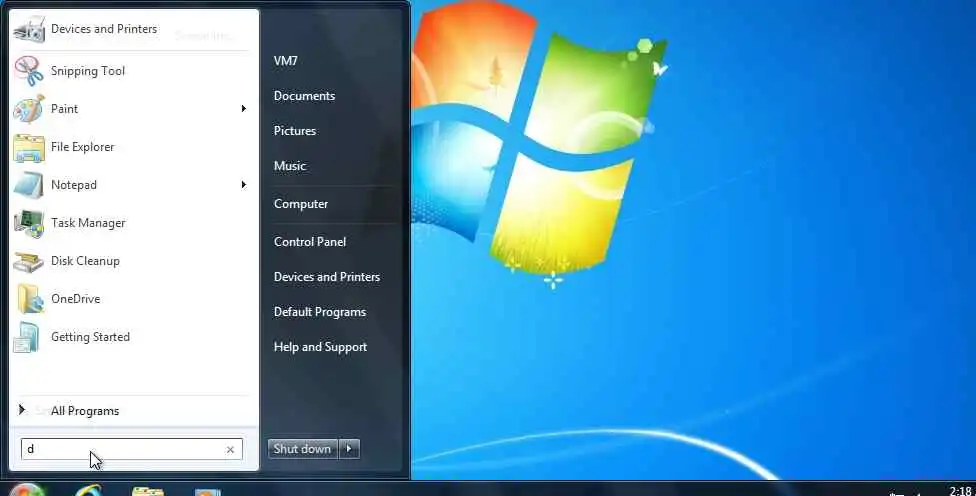Open Internet Explorer from the taskbar
The image size is (976, 496).
88,490
